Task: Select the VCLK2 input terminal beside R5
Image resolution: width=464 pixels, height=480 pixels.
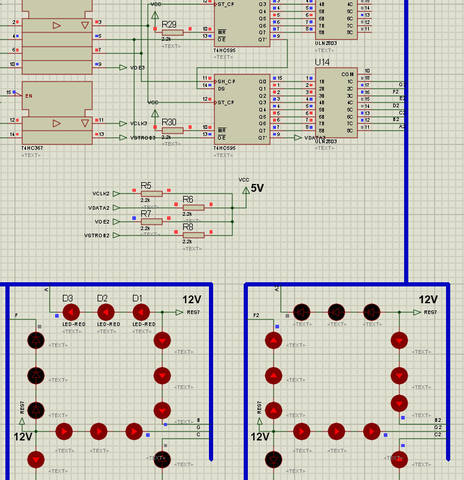Action: [x=116, y=194]
